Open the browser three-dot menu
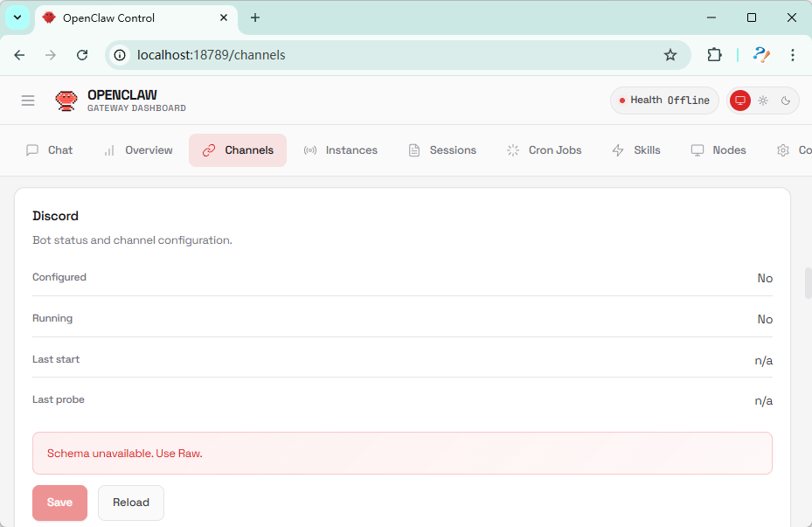 [792, 55]
